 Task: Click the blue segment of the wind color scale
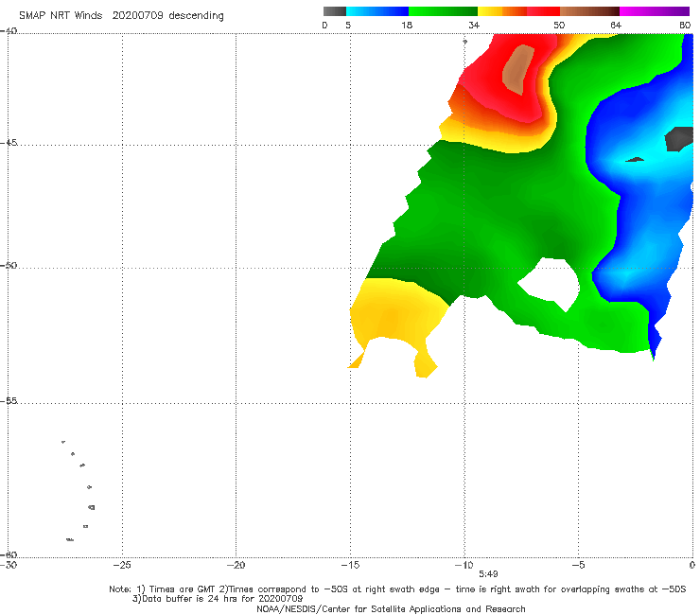tap(377, 11)
